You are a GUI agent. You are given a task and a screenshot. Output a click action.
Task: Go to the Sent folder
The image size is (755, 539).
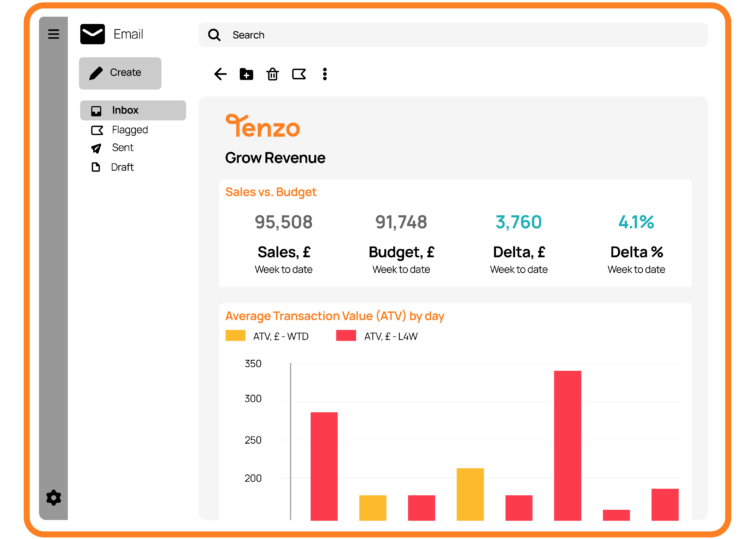[x=122, y=148]
